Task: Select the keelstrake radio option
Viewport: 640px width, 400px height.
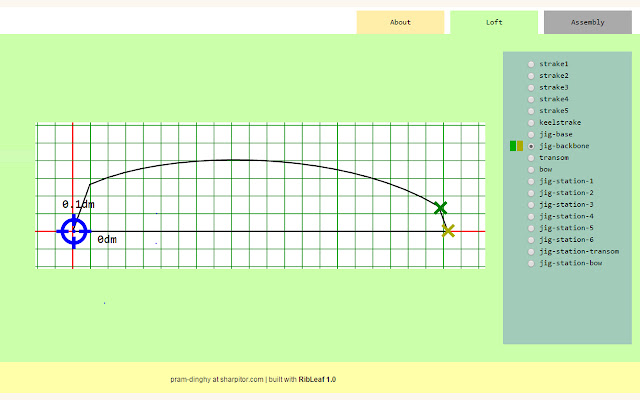Action: point(531,122)
